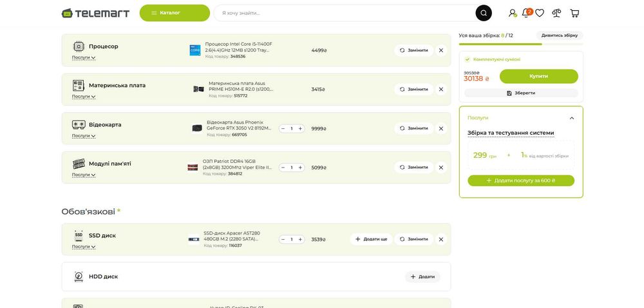Increase SSD диск quantity with plus
Screen dimensions: 644x308
coord(300,240)
